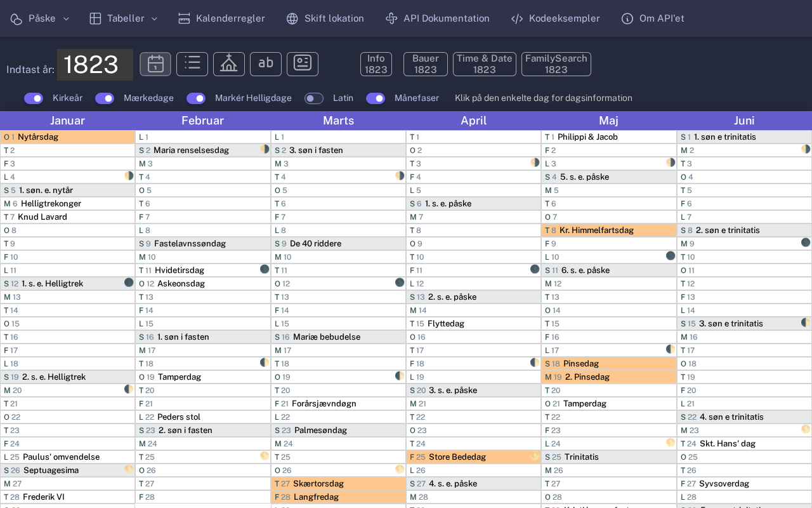
Task: Click the info icon for Om API'et
Action: click(627, 18)
